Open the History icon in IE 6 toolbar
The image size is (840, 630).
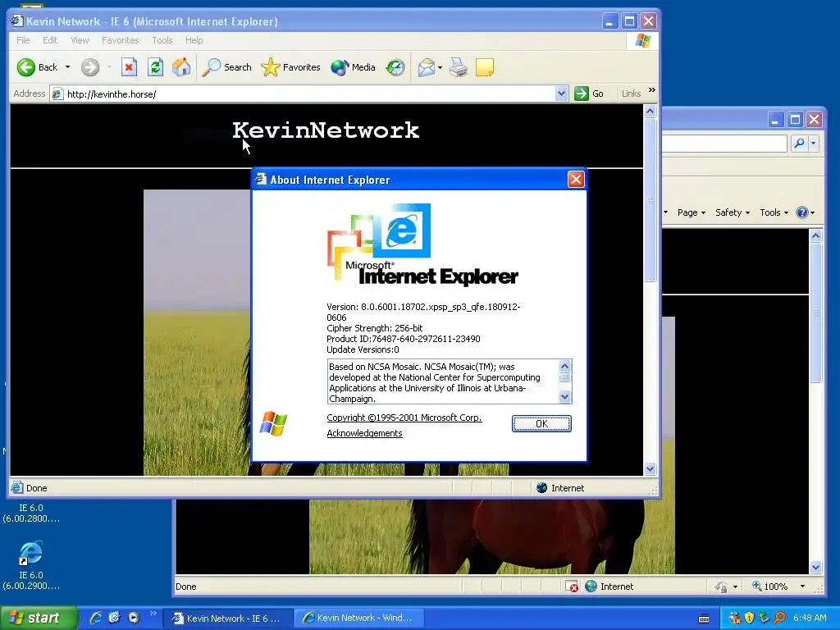click(x=395, y=67)
